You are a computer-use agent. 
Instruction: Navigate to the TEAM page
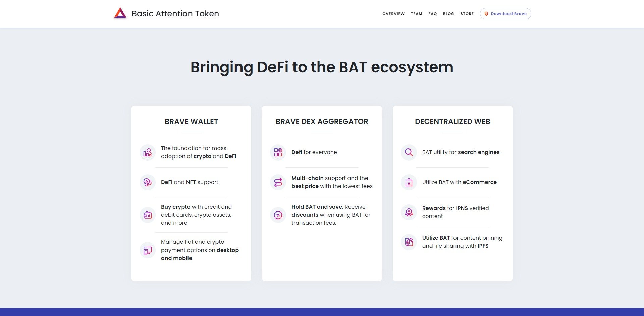(x=416, y=14)
